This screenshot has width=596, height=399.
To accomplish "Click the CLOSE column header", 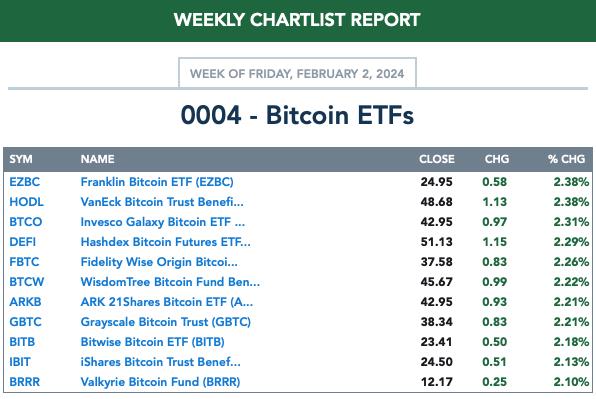I will tap(437, 159).
